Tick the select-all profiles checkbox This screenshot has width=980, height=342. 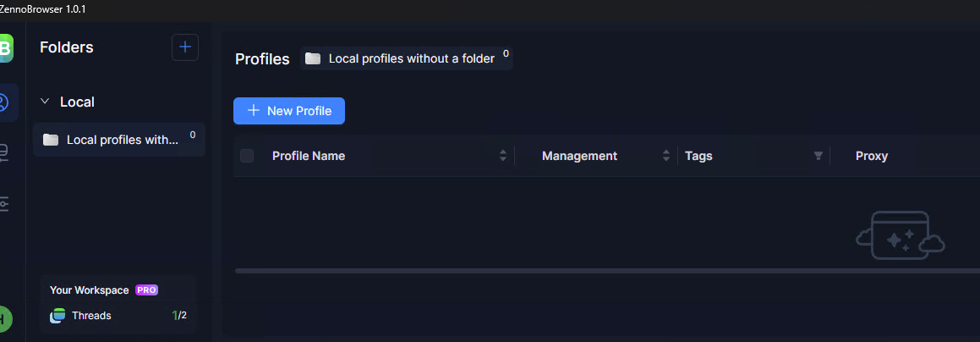(247, 156)
